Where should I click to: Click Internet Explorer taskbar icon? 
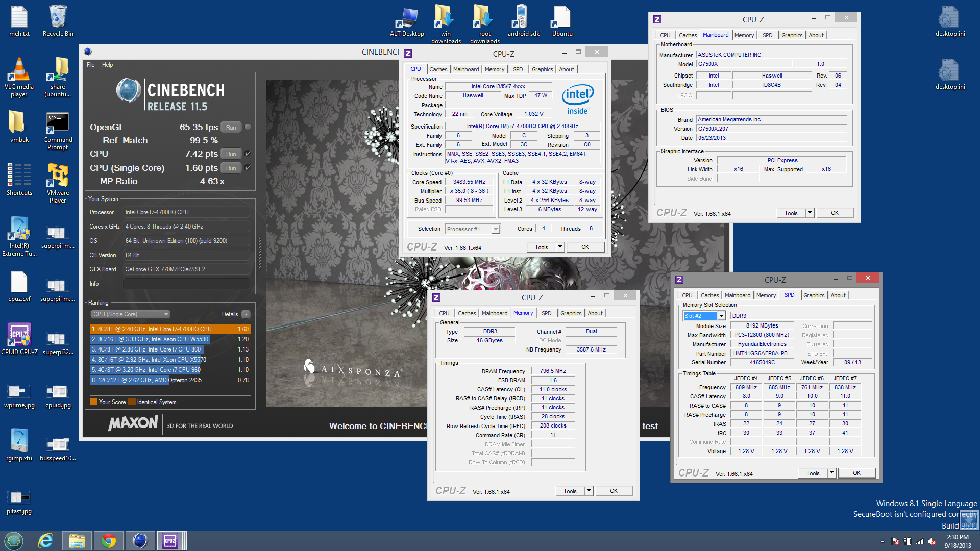point(45,540)
